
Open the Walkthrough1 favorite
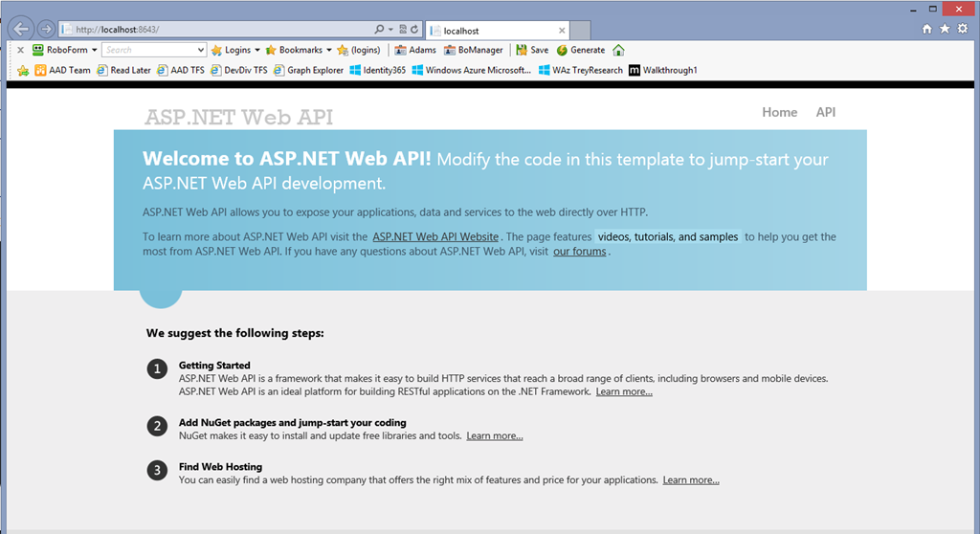(x=662, y=70)
